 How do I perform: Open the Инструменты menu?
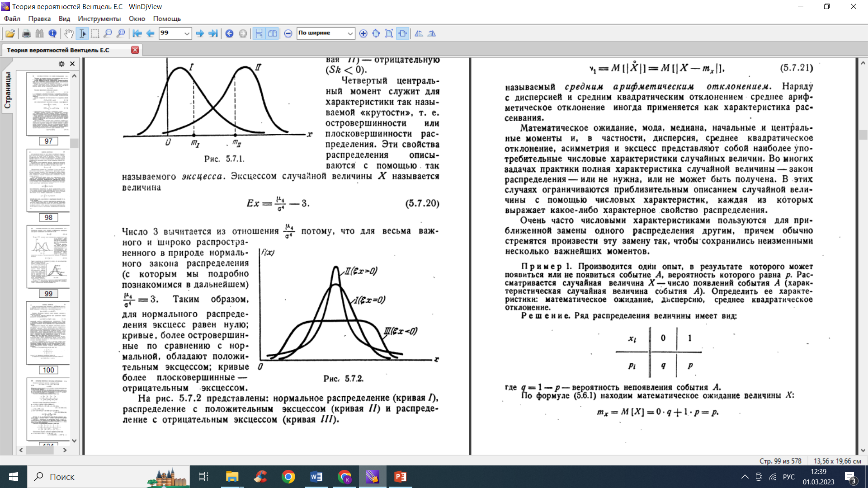click(99, 19)
